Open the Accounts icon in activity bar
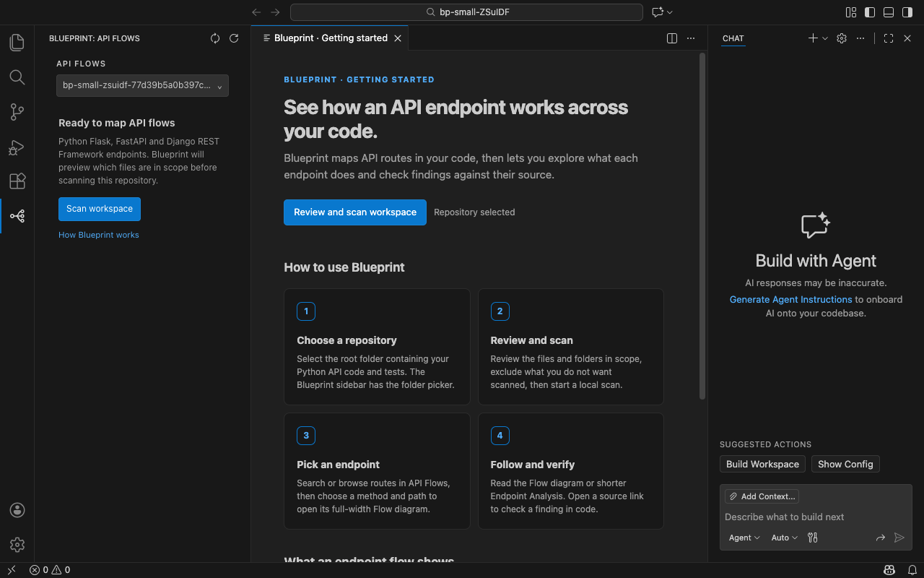 click(17, 510)
